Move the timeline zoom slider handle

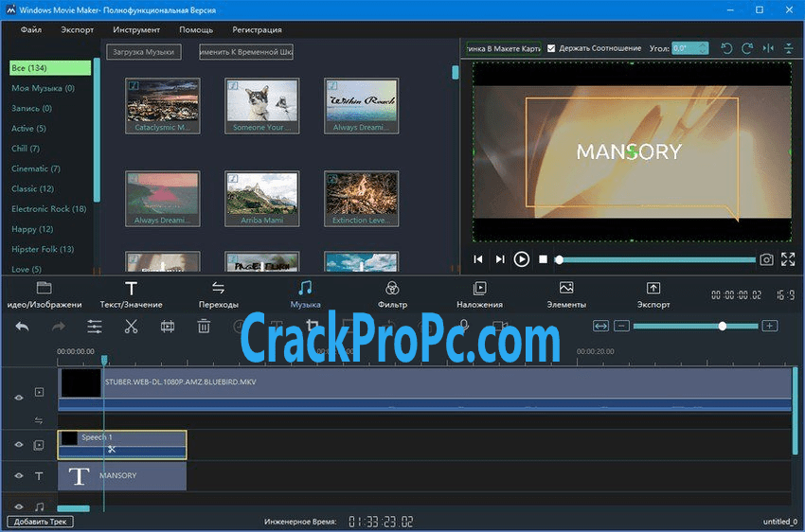coord(723,327)
